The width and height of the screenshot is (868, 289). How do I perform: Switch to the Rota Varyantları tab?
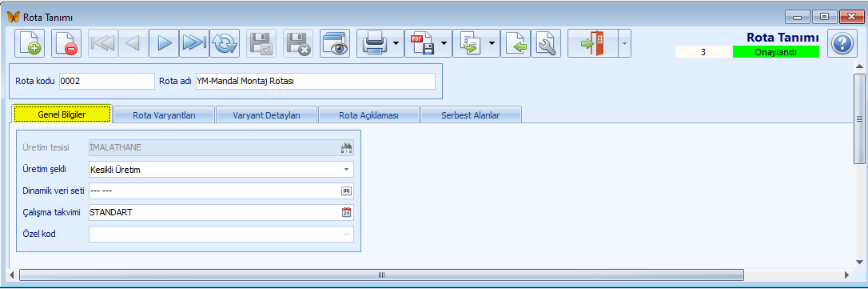[x=165, y=115]
